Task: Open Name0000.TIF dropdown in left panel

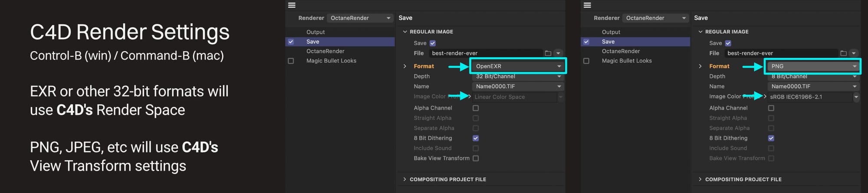Action: [518, 86]
